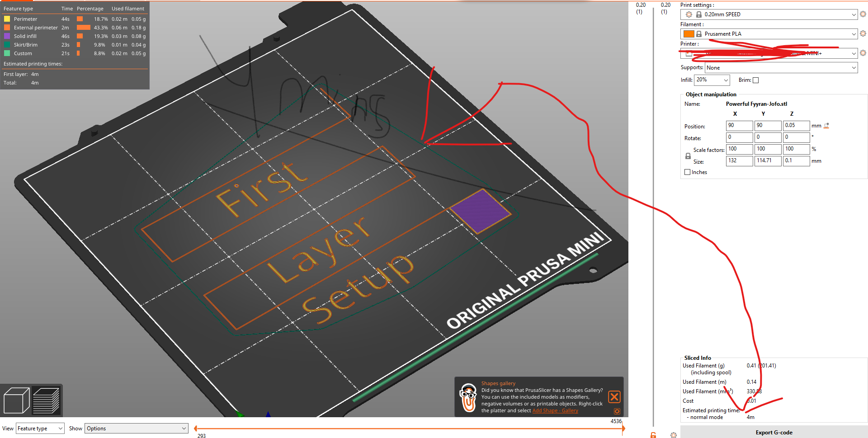Image resolution: width=868 pixels, height=438 pixels.
Task: Click the Scale factors Y field
Action: (x=768, y=149)
